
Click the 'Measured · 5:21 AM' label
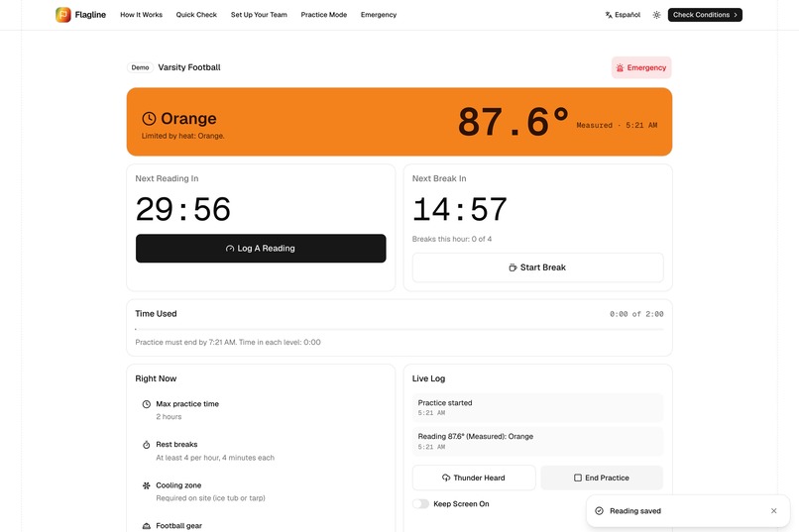pos(617,125)
